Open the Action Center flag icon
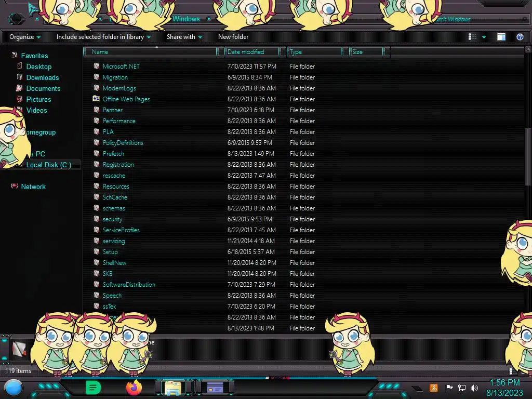The width and height of the screenshot is (532, 399). pyautogui.click(x=449, y=388)
